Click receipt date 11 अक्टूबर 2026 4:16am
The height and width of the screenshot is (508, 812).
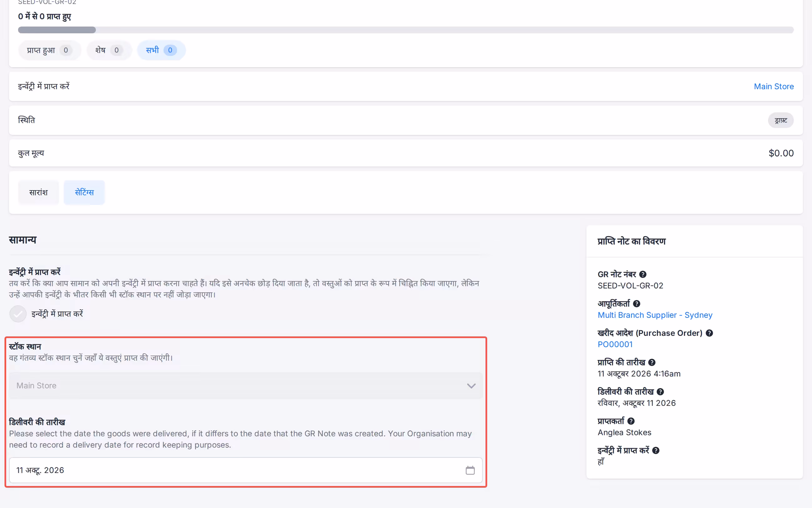point(639,374)
